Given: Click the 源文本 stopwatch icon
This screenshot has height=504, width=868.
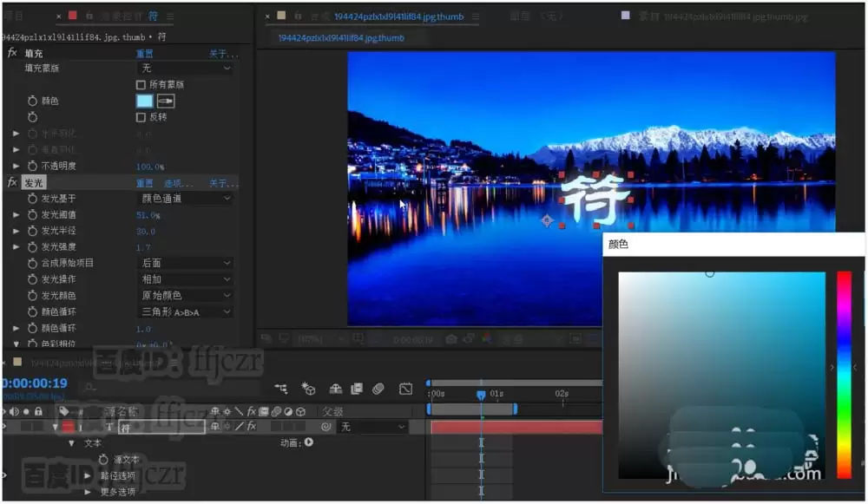Looking at the screenshot, I should [103, 459].
